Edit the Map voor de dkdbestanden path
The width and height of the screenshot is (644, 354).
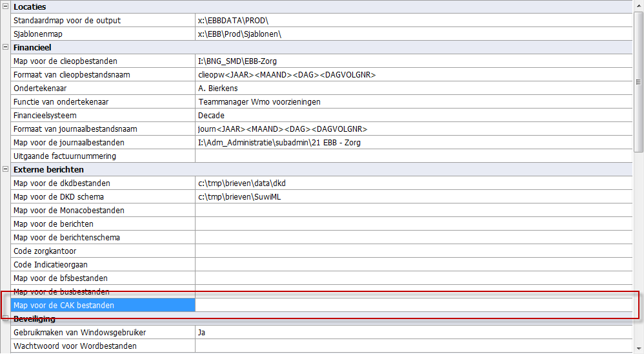click(x=413, y=183)
